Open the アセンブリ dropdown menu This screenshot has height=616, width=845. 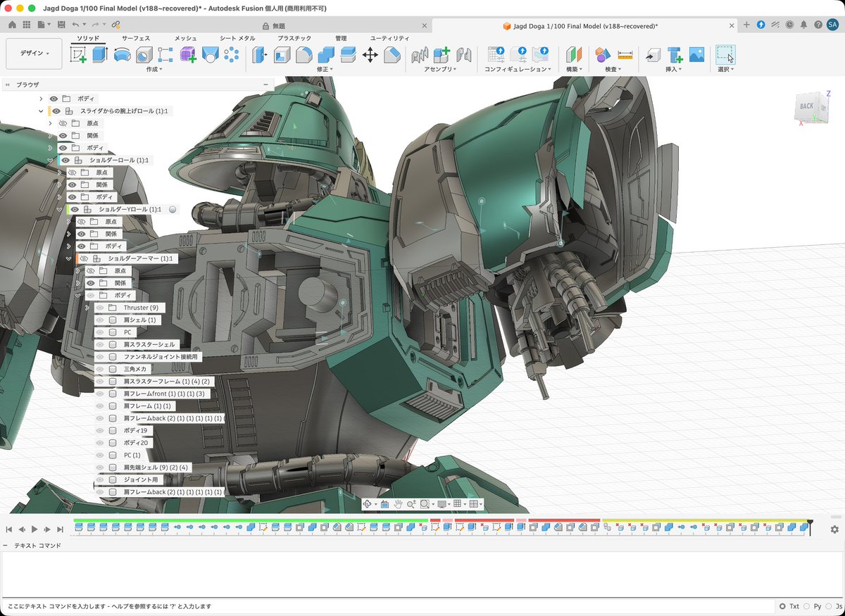[x=442, y=70]
